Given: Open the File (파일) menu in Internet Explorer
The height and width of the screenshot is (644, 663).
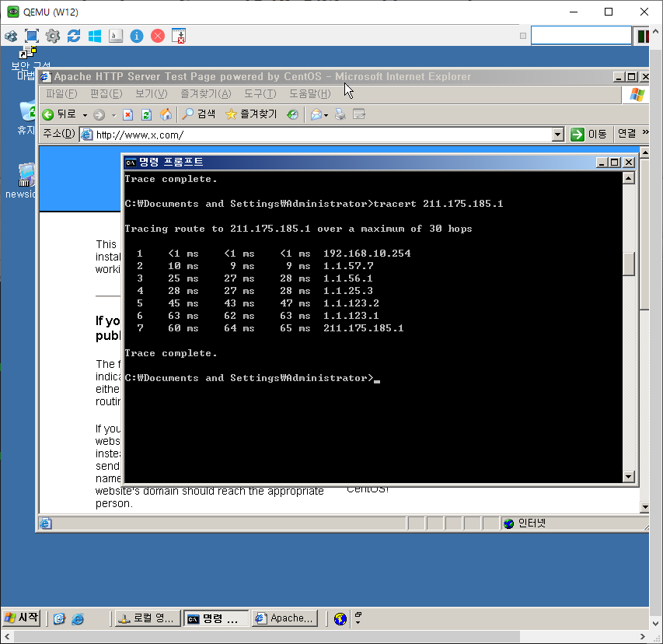Looking at the screenshot, I should coord(61,93).
